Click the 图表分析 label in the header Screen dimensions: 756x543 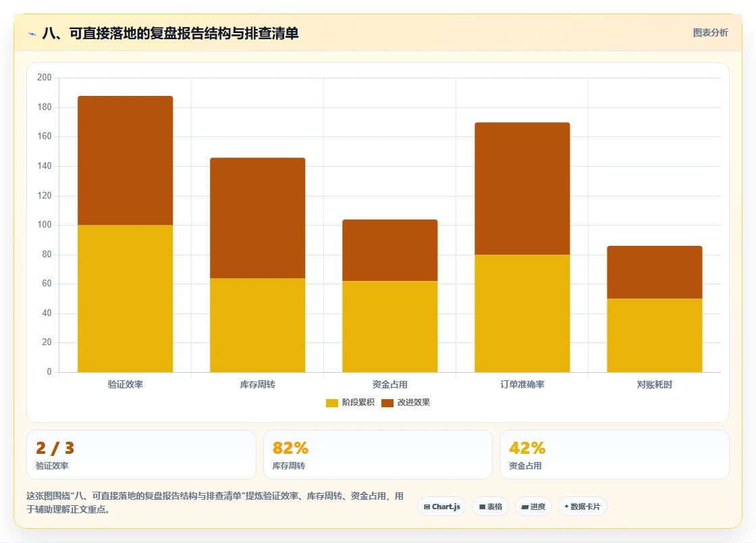[x=710, y=33]
